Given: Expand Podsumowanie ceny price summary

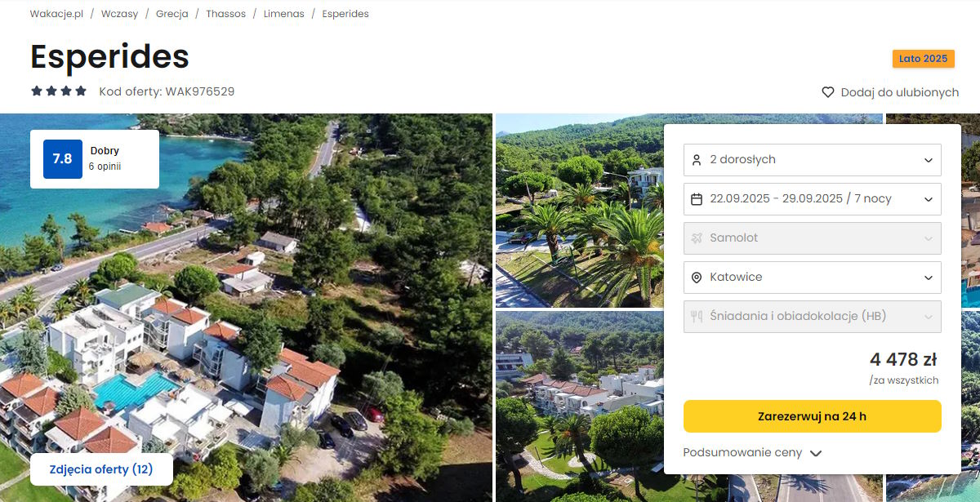Looking at the screenshot, I should point(752,453).
